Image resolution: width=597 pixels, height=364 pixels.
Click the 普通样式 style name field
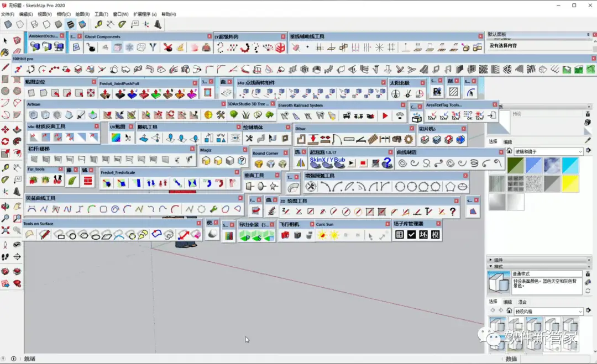(546, 274)
